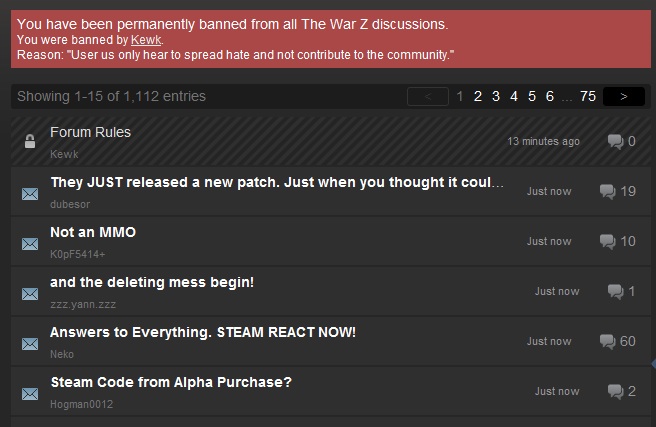This screenshot has height=427, width=656.
Task: Click the previous page left arrow button
Action: (x=428, y=96)
